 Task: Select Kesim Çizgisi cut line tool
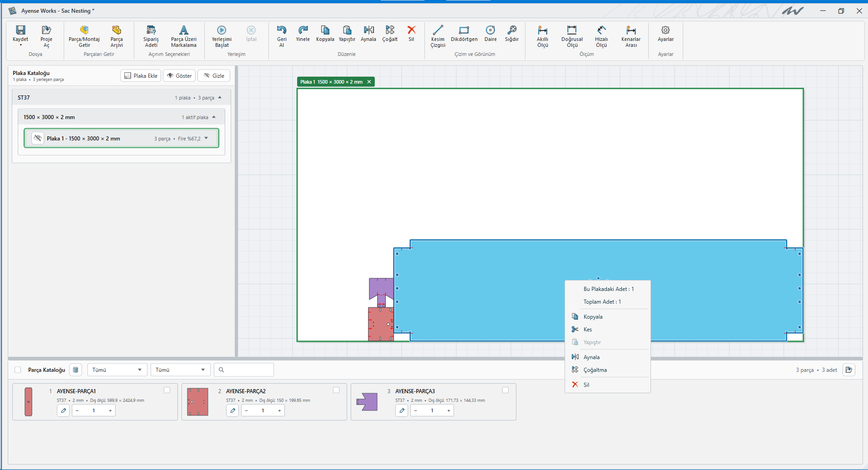point(438,36)
